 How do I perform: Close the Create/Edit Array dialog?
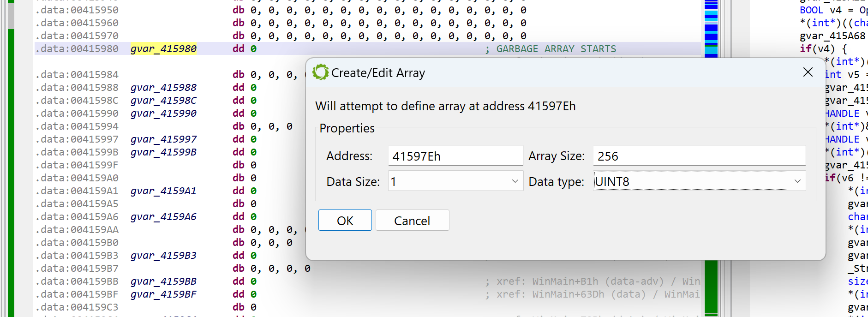point(808,72)
